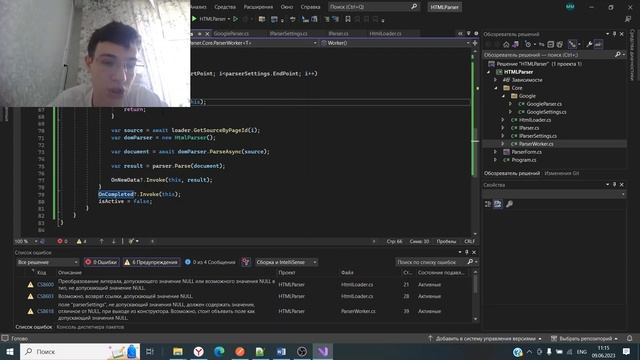
Task: Click the Property Pages wrench icon in Properties
Action: pos(509,204)
